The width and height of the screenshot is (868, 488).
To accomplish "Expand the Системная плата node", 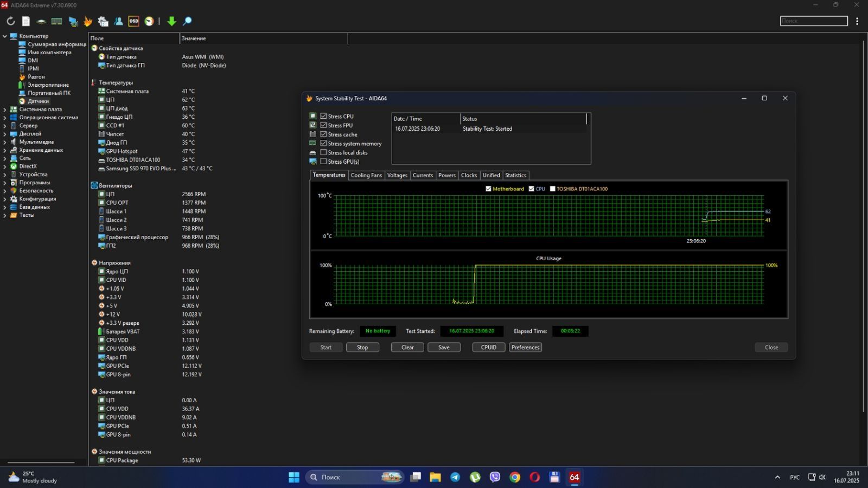I will (4, 110).
